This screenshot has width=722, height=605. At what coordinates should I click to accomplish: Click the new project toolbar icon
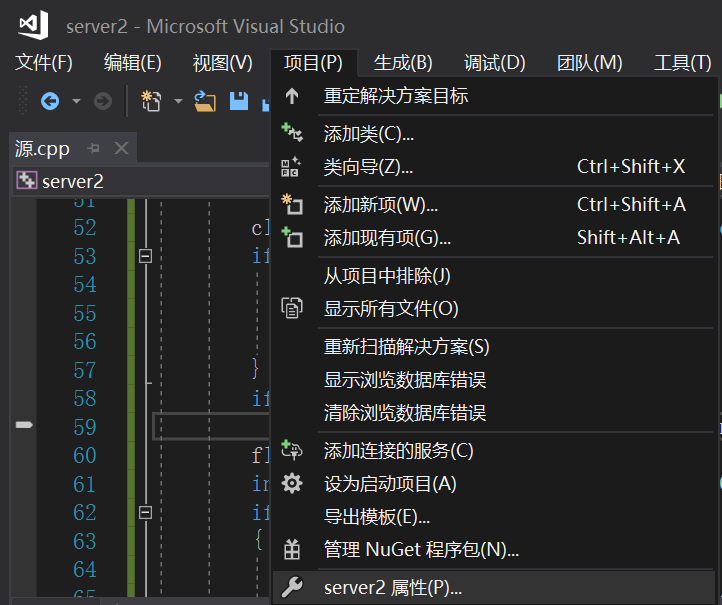pos(151,101)
